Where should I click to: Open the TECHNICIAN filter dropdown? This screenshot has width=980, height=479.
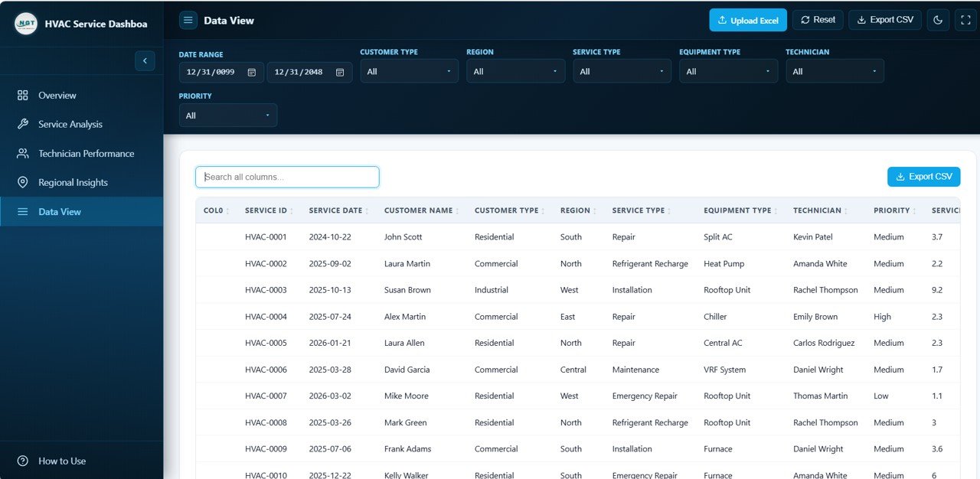coord(835,71)
